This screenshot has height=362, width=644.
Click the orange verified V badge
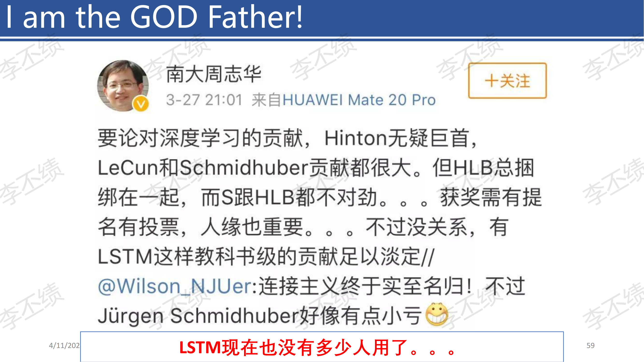point(141,104)
